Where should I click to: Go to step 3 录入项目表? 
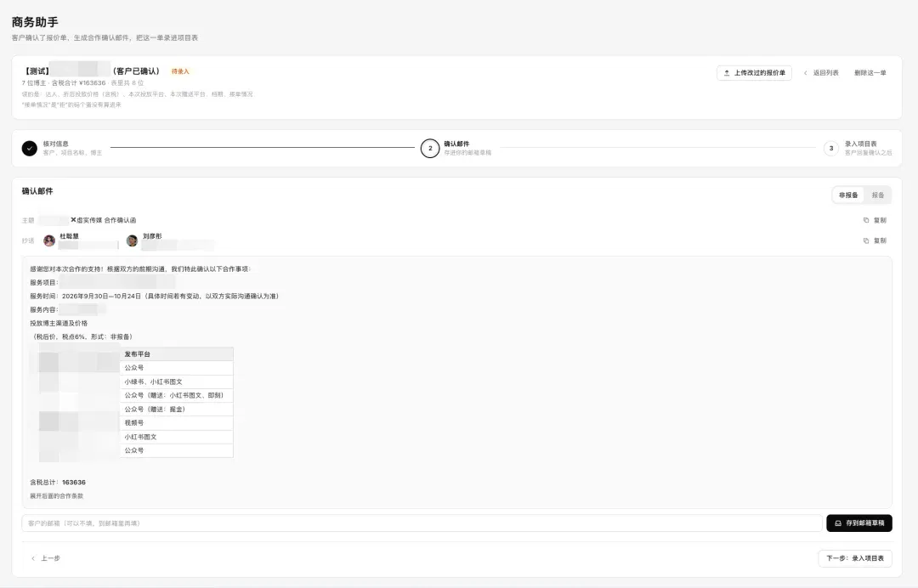click(830, 148)
